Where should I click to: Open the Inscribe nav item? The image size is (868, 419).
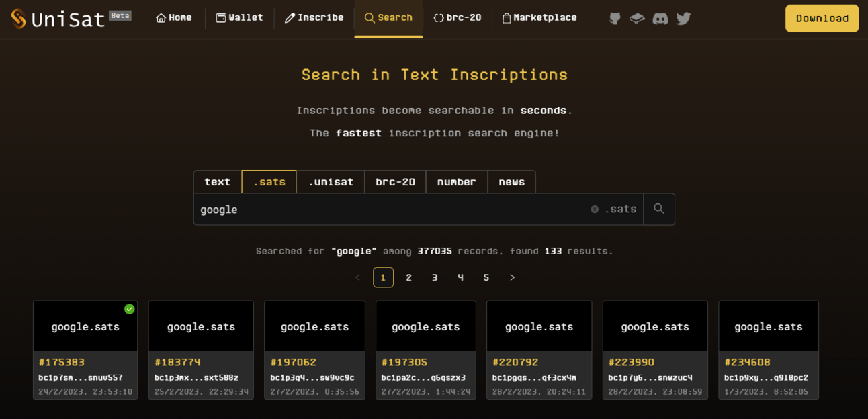tap(314, 18)
